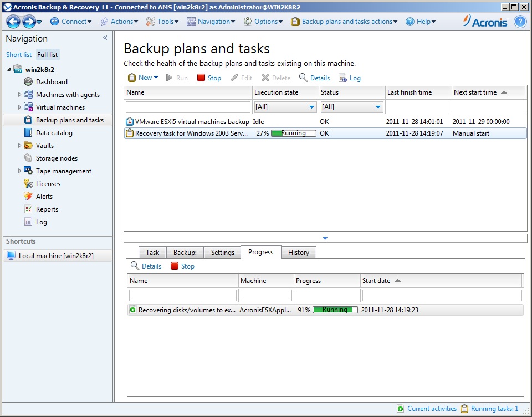Switch to the Task tab

(x=152, y=252)
